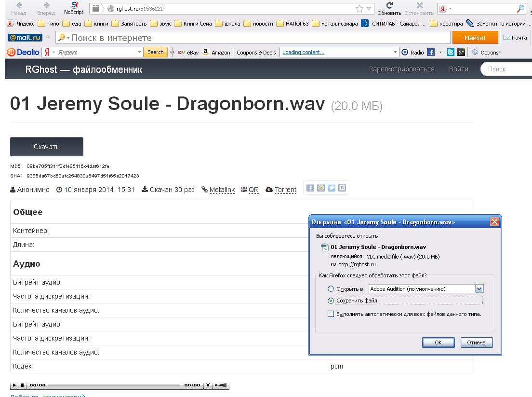Share the file via Facebook icon

tap(310, 188)
